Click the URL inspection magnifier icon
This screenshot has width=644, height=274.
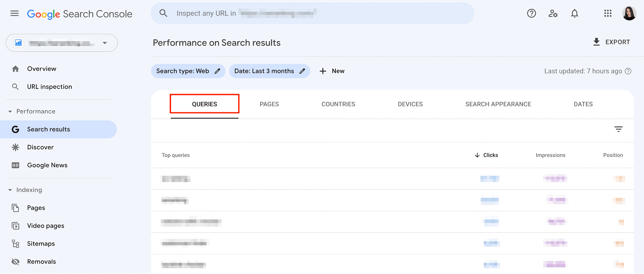[15, 87]
